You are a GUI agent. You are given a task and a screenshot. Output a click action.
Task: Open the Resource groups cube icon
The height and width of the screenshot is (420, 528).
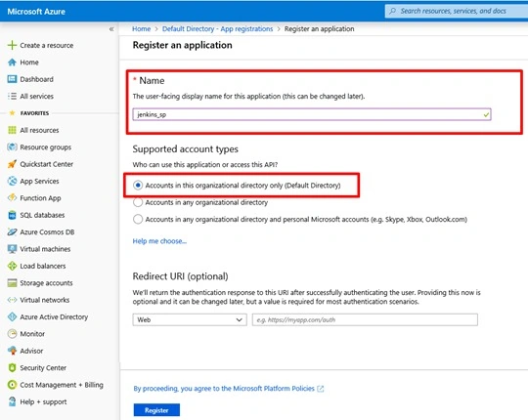point(12,147)
